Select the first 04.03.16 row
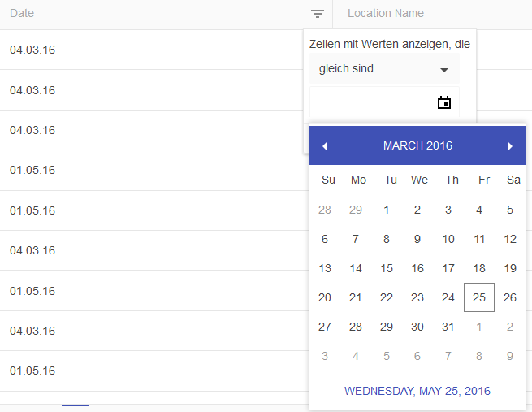The image size is (532, 412). [32, 50]
